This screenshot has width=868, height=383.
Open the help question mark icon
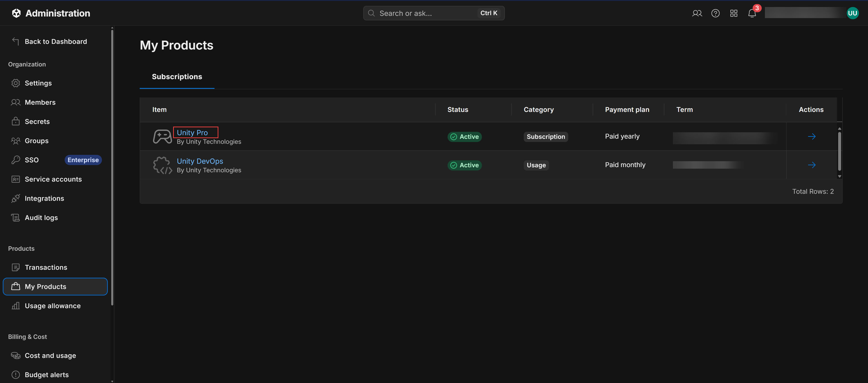coord(715,13)
